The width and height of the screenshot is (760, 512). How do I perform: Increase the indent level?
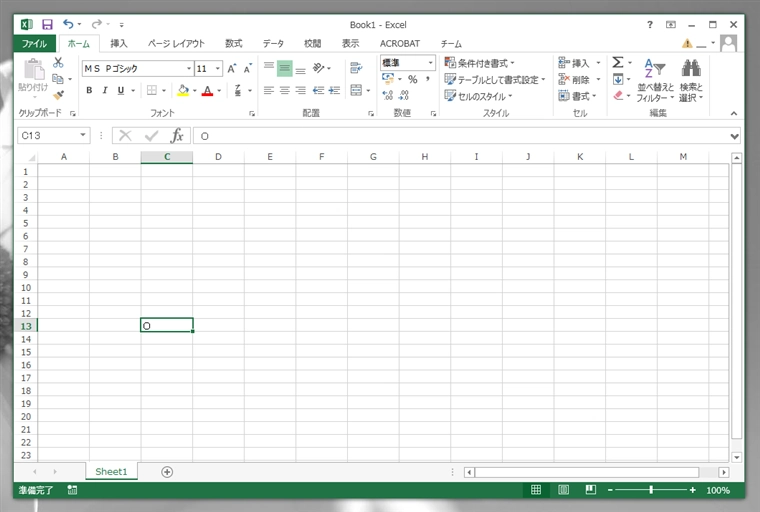(x=334, y=90)
